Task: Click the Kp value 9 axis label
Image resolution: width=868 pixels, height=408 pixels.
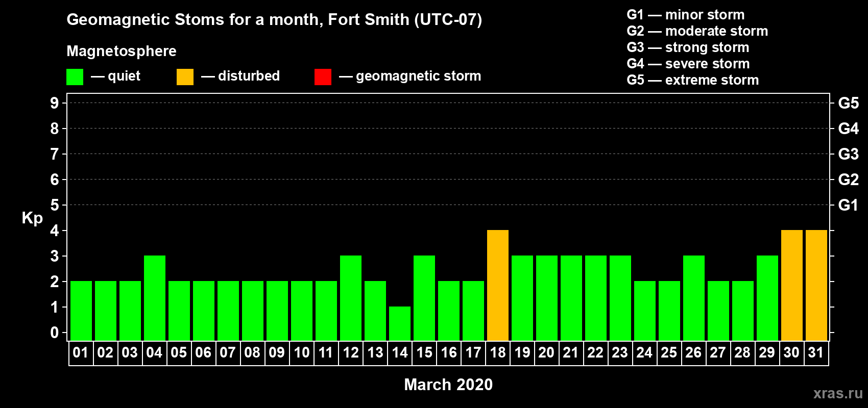Action: (55, 103)
